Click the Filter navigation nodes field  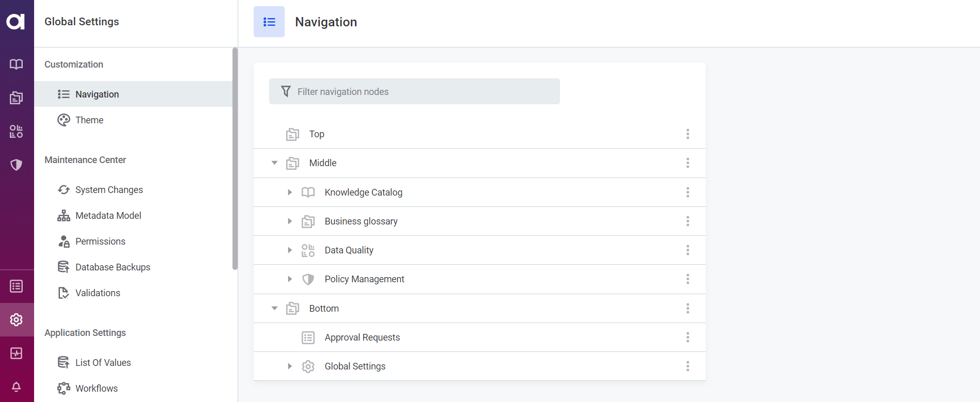(x=414, y=92)
